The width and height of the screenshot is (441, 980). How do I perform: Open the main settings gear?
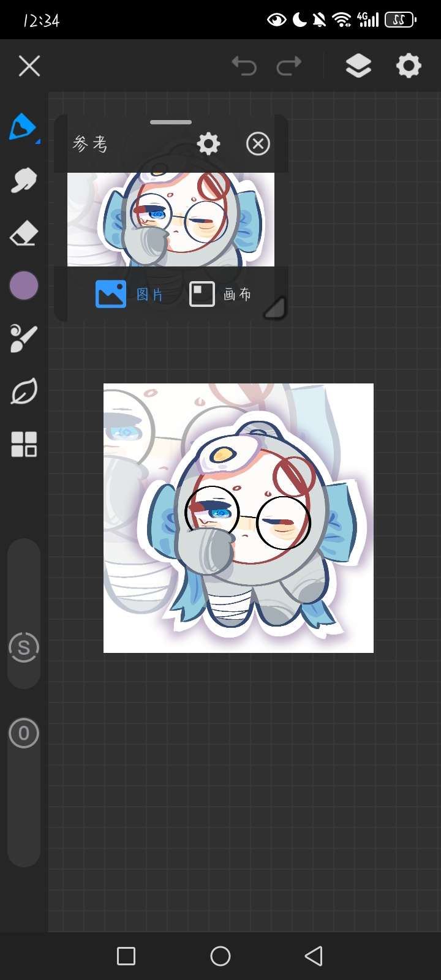pos(409,66)
